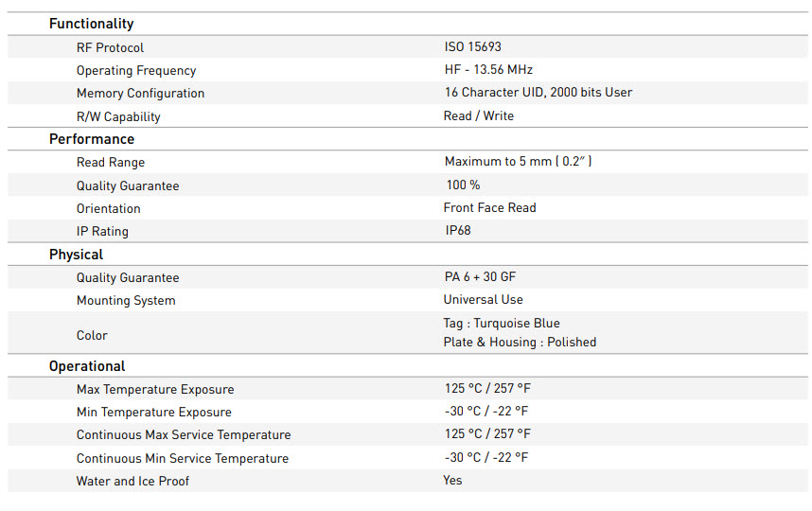Click the Operational section heading
Screen dimensions: 812x511
(x=87, y=366)
